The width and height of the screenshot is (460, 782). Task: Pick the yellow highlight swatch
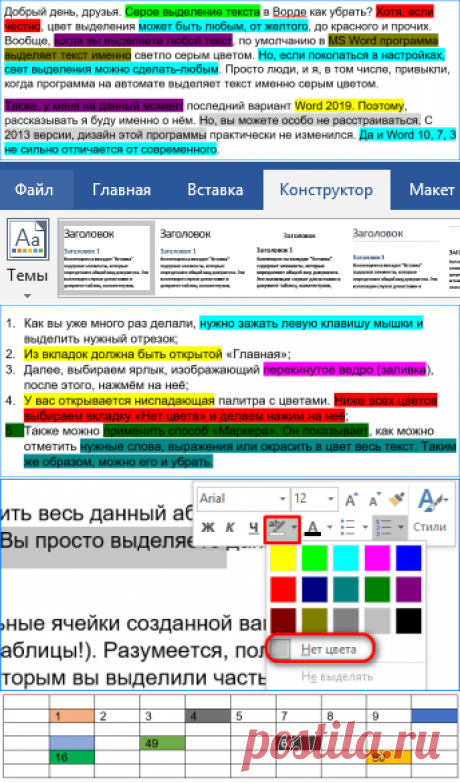coord(283,558)
